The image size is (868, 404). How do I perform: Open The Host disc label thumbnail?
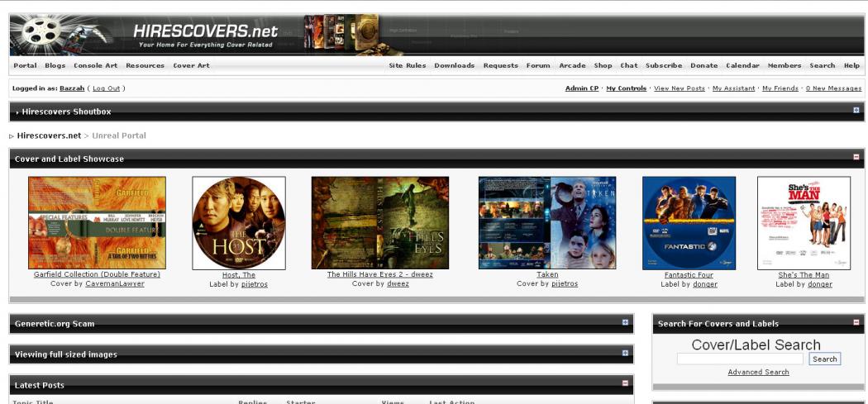pyautogui.click(x=239, y=223)
